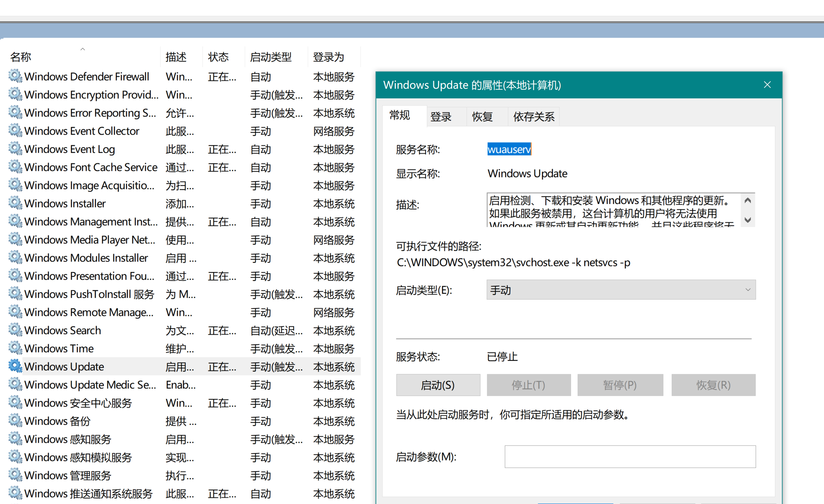Select the Windows Modules Installer service name
This screenshot has width=824, height=504.
pos(86,258)
